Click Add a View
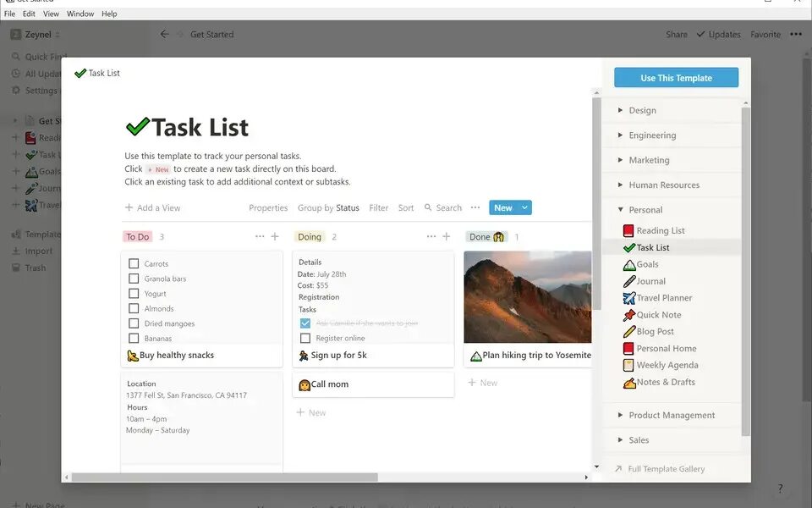This screenshot has height=508, width=812. tap(153, 207)
